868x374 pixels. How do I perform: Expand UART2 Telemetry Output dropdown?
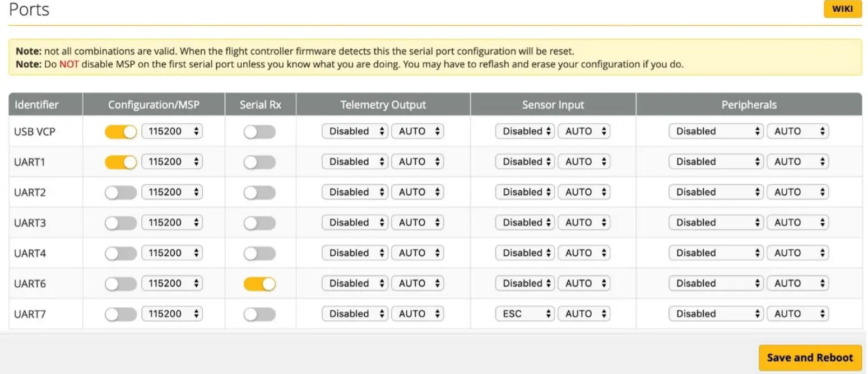click(355, 193)
